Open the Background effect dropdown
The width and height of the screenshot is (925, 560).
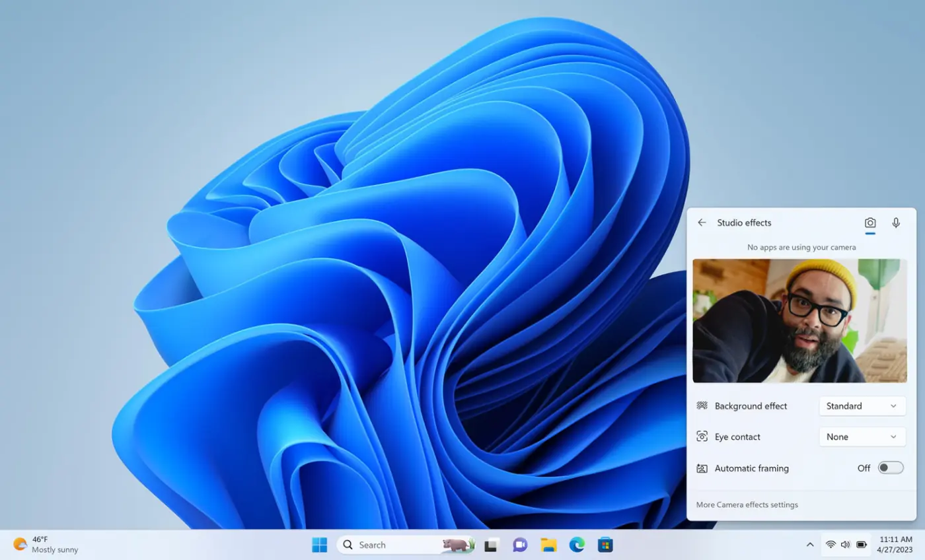862,406
